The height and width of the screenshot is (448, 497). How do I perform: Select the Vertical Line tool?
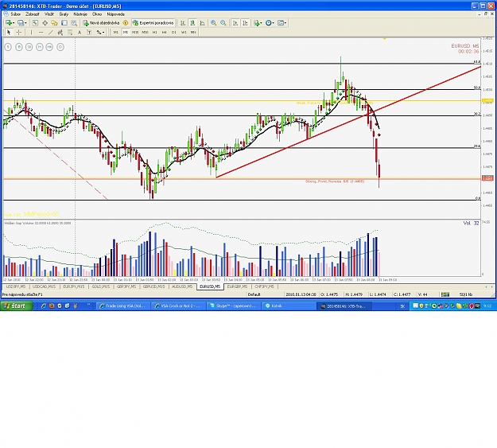tap(31, 32)
